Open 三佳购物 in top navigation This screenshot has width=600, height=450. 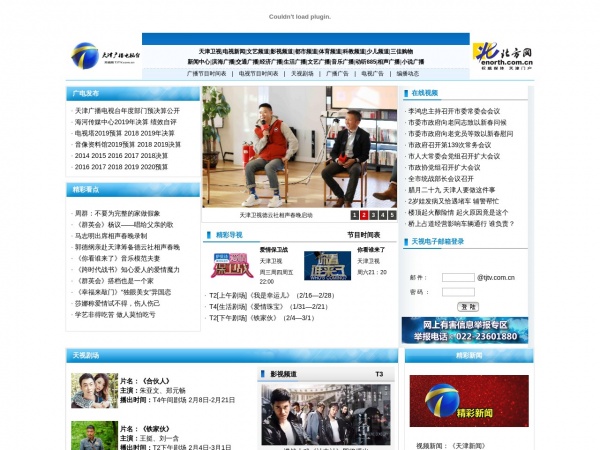click(402, 51)
